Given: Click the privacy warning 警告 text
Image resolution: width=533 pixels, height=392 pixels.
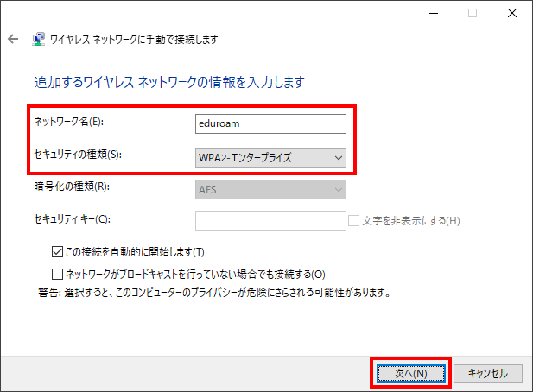Looking at the screenshot, I should [x=215, y=293].
